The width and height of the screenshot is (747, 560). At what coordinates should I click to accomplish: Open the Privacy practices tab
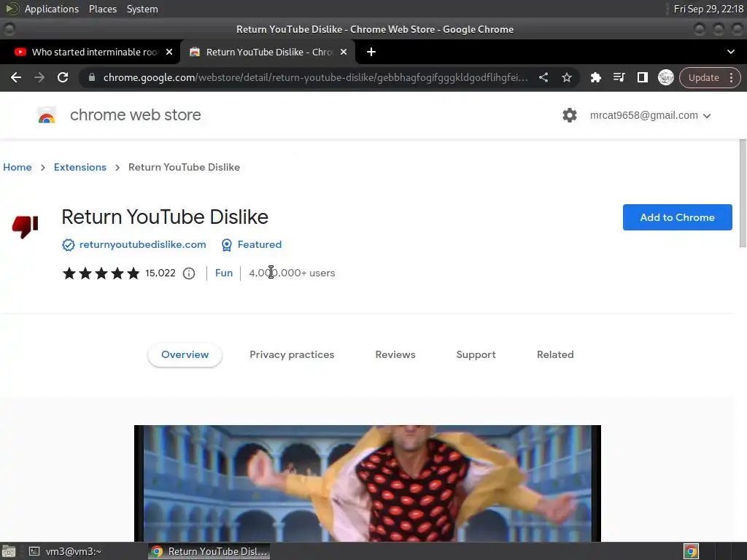(x=292, y=355)
